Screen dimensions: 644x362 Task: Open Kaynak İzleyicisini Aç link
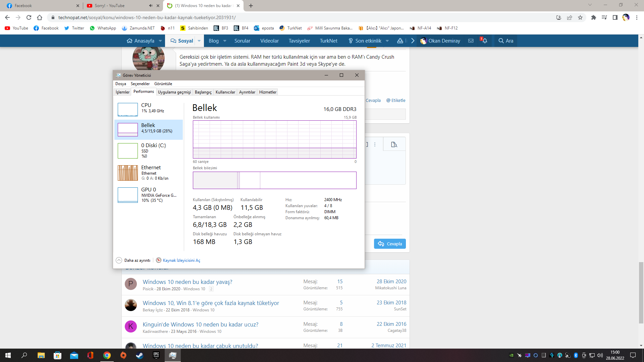(x=181, y=260)
